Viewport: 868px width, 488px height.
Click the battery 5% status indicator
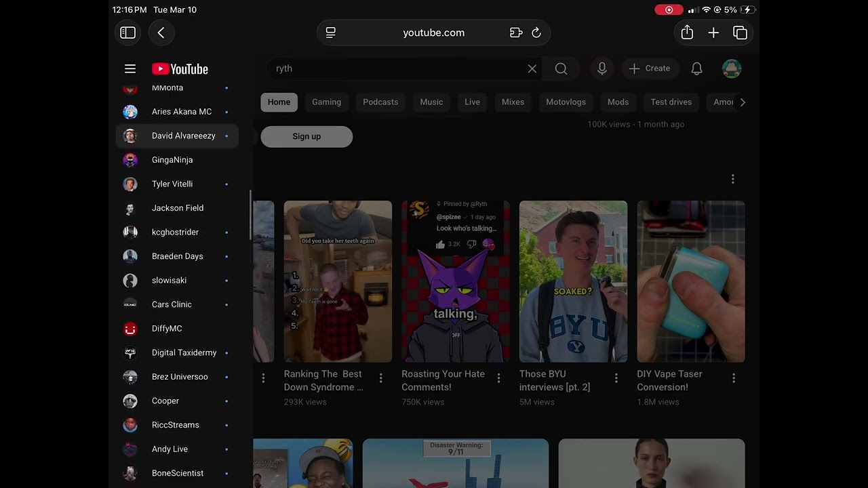pyautogui.click(x=739, y=10)
